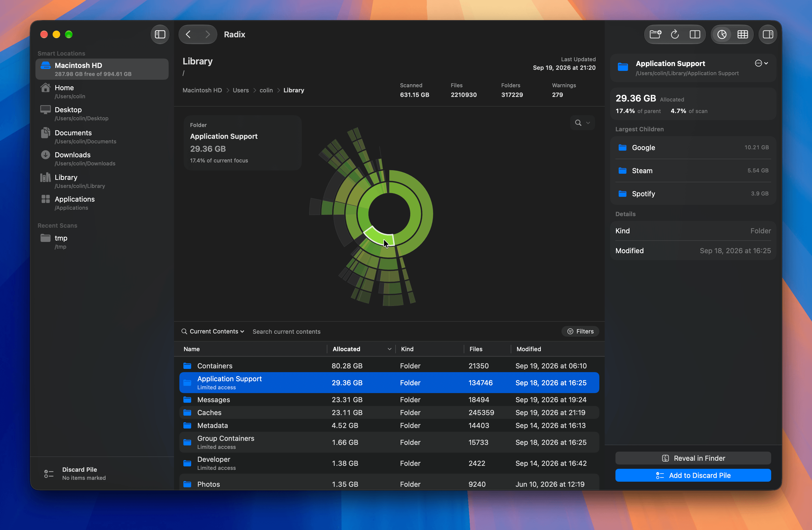This screenshot has height=530, width=812.
Task: Sort by the Files column header
Action: tap(476, 349)
